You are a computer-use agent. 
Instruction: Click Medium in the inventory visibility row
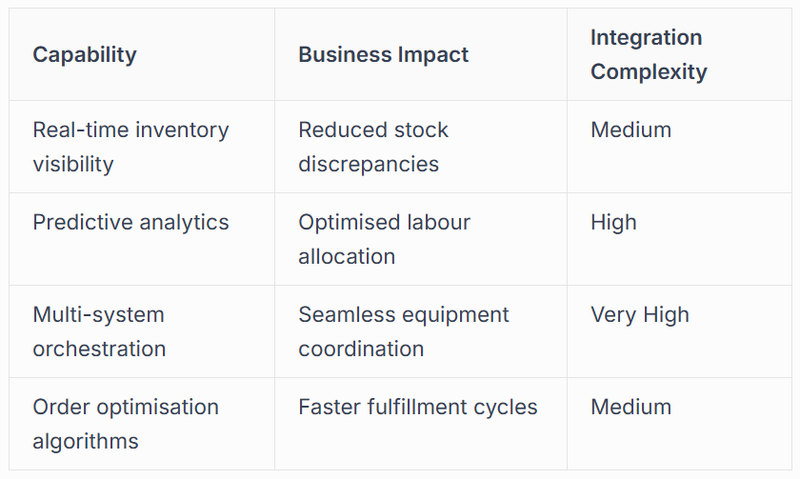(631, 130)
